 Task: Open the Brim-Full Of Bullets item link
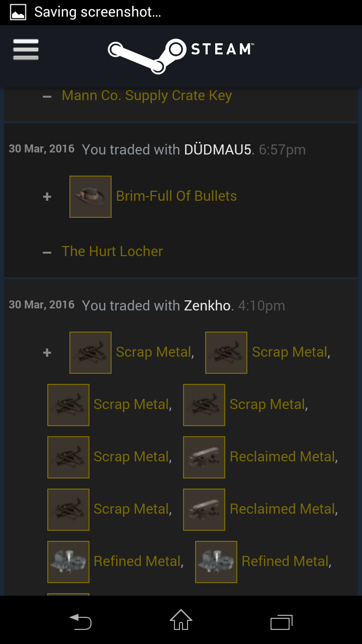point(176,196)
